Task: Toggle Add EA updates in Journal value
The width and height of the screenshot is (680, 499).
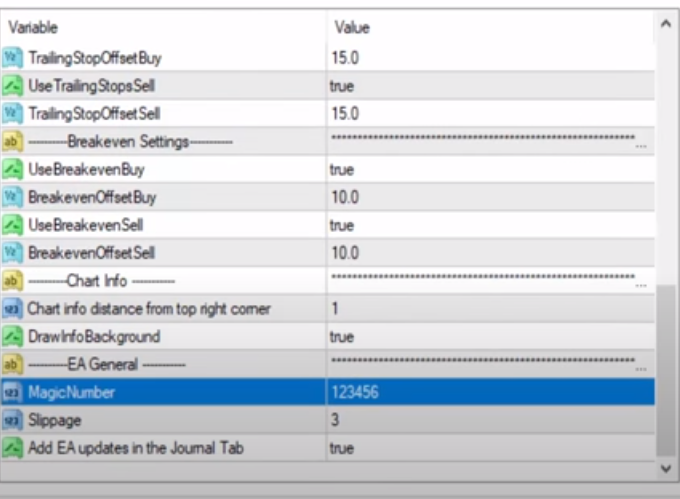Action: (342, 449)
